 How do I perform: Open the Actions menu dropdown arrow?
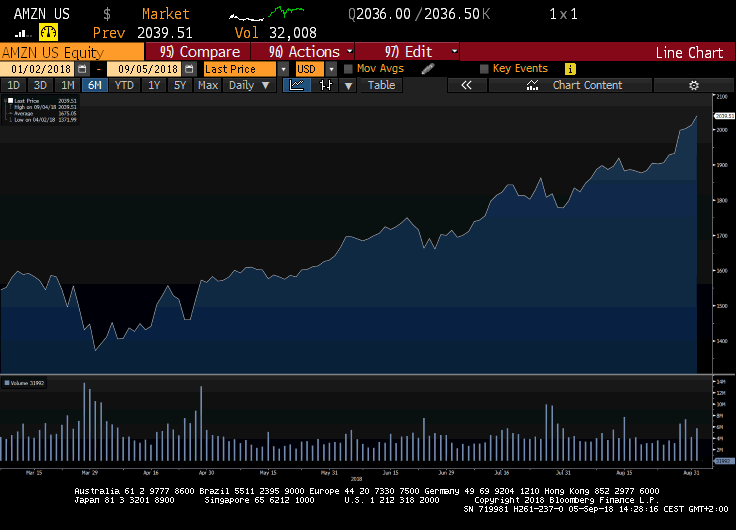(350, 51)
